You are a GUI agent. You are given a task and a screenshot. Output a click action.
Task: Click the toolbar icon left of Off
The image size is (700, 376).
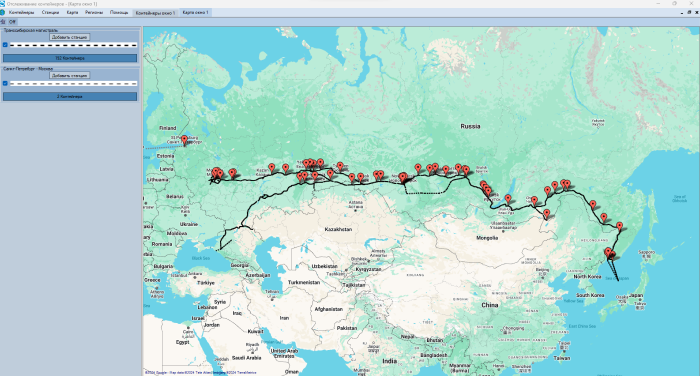(3, 21)
